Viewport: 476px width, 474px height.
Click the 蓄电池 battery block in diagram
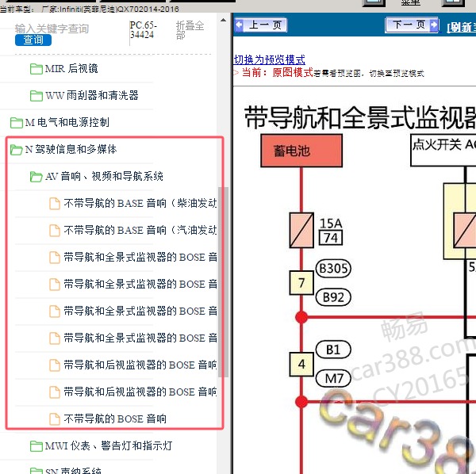click(301, 151)
